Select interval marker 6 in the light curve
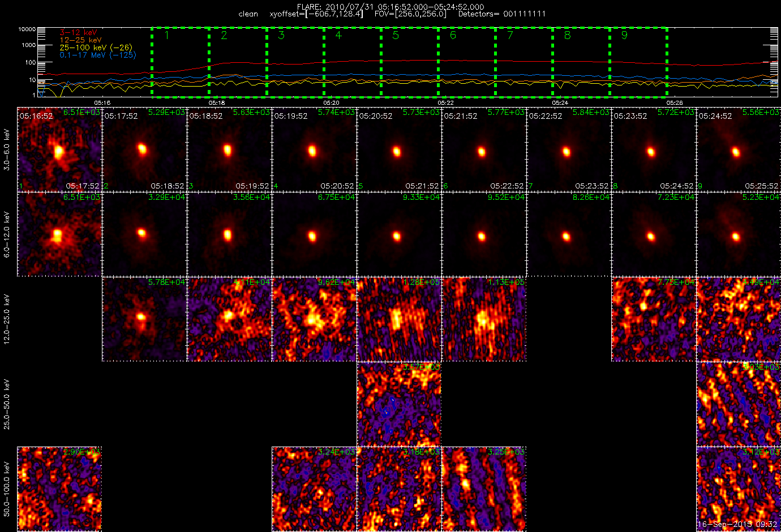Image resolution: width=781 pixels, height=532 pixels. (453, 35)
